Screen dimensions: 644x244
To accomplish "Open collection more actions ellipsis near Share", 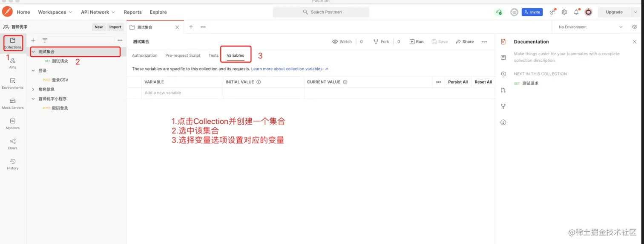I will (484, 41).
